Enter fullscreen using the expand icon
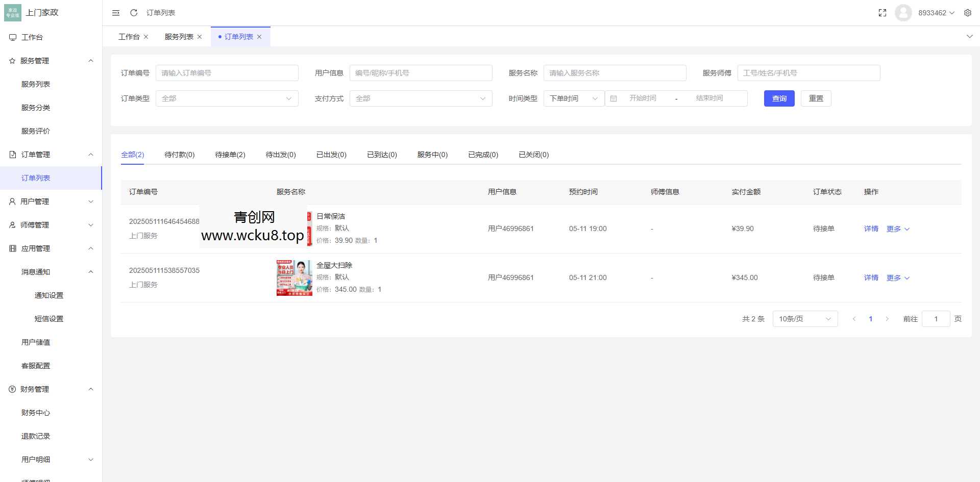Viewport: 980px width, 482px height. click(x=883, y=13)
